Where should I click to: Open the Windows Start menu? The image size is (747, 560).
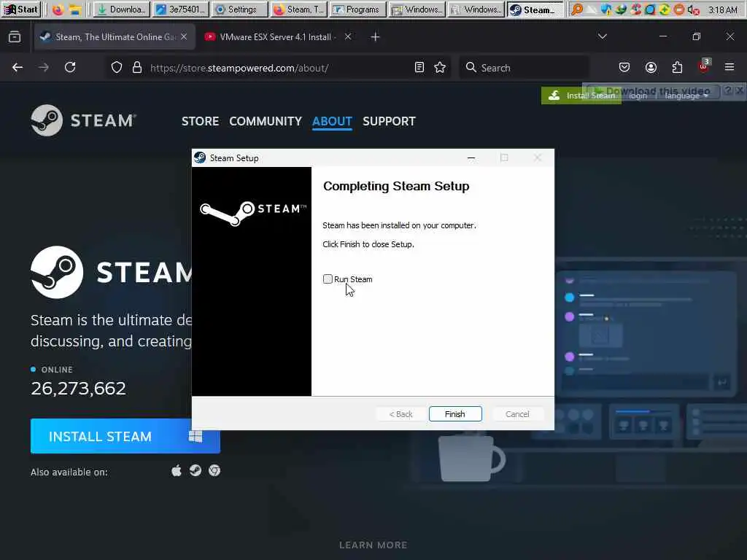[21, 9]
